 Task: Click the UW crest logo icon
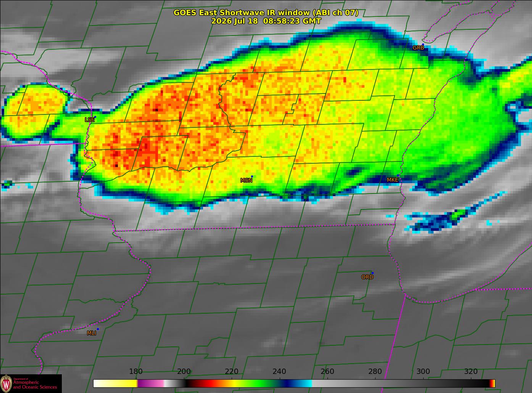[x=6, y=383]
